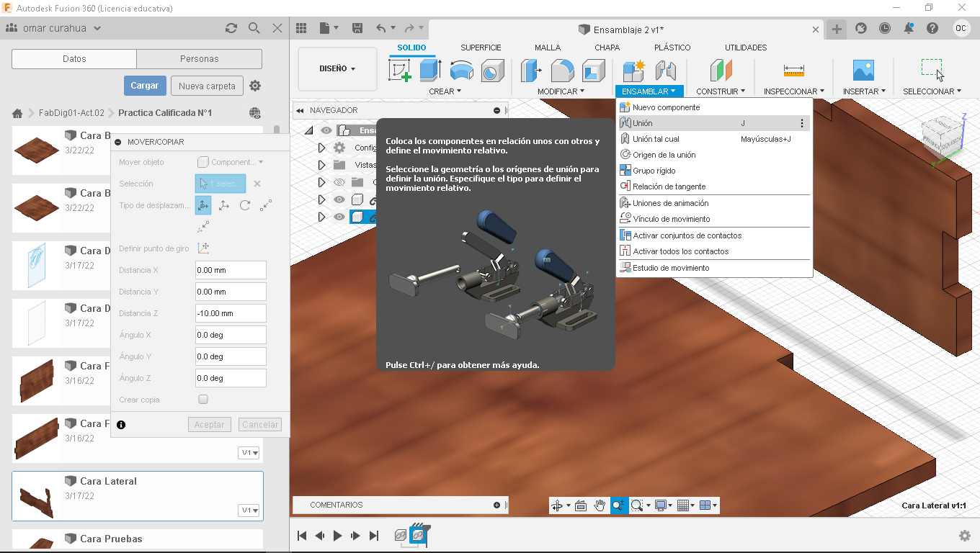This screenshot has width=980, height=553.
Task: Choose the Rotate displacement type icon
Action: tap(245, 205)
